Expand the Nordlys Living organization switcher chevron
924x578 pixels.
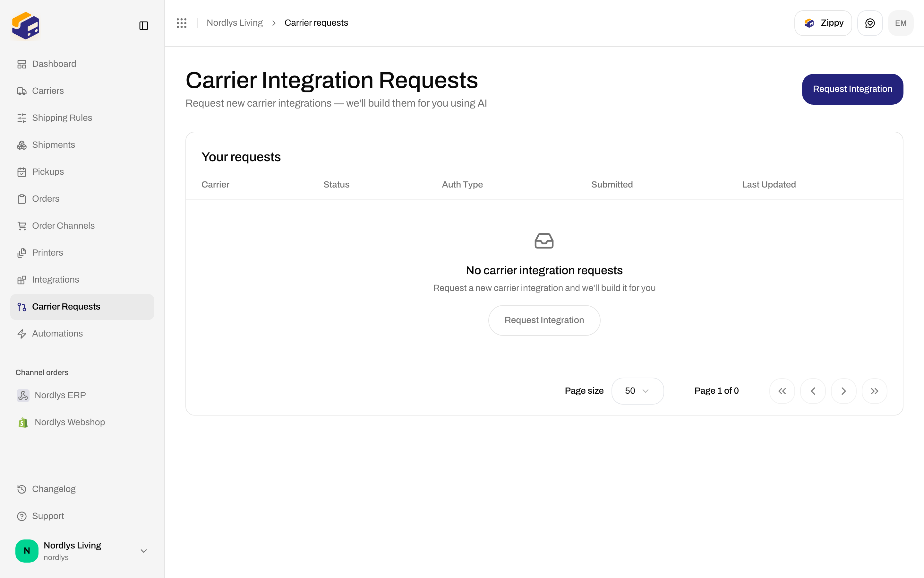tap(143, 551)
